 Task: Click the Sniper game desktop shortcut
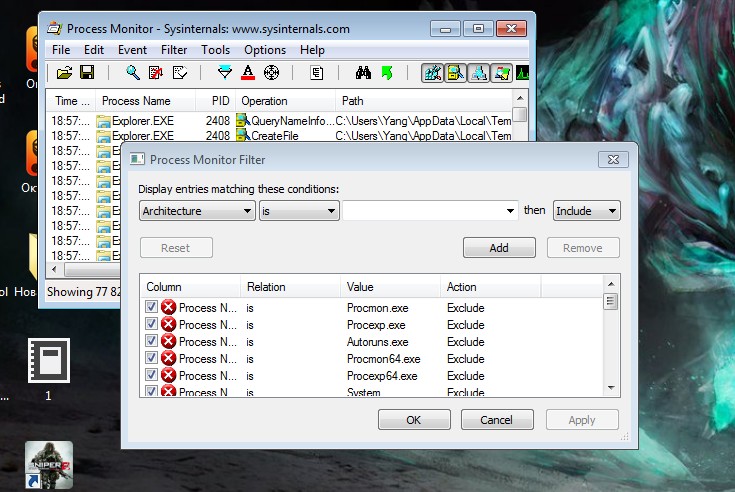[49, 465]
